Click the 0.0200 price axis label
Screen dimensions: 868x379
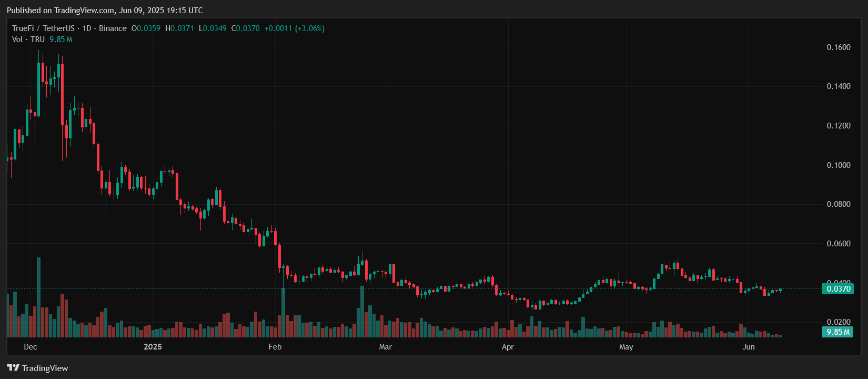click(839, 322)
